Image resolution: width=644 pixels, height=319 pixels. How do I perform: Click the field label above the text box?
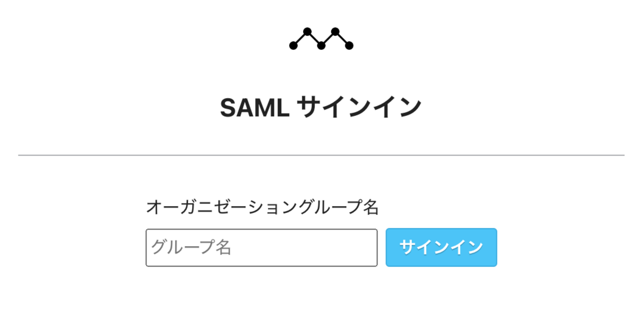(262, 207)
